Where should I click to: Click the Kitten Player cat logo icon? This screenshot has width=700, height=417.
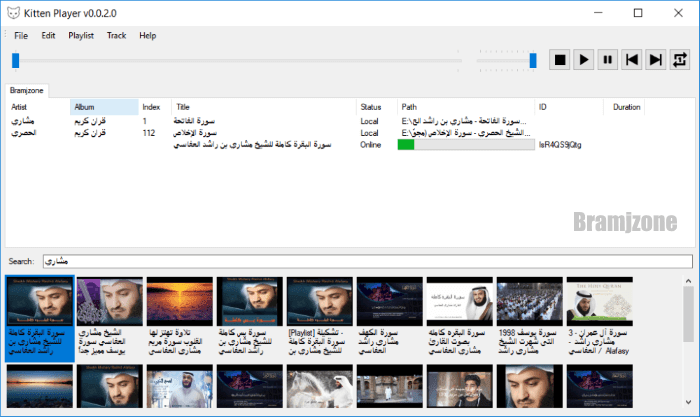click(x=13, y=13)
